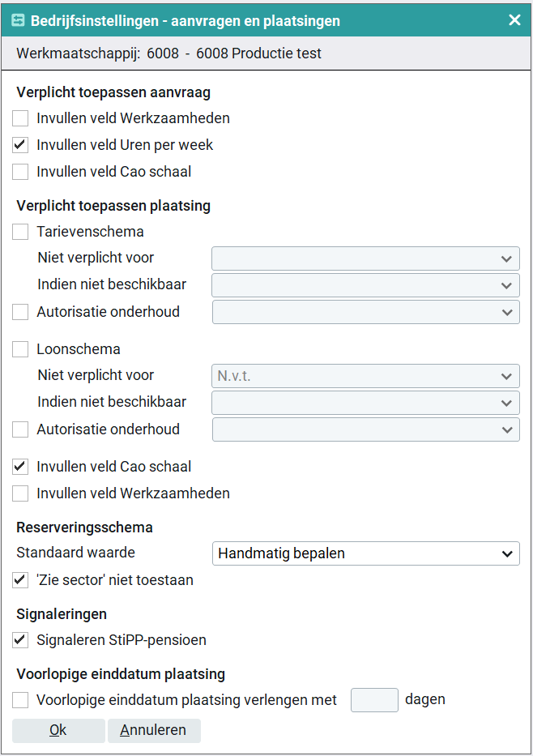Uncheck 'Zie sector' niet toestaan
Viewport: 533px width, 756px height.
(x=20, y=580)
